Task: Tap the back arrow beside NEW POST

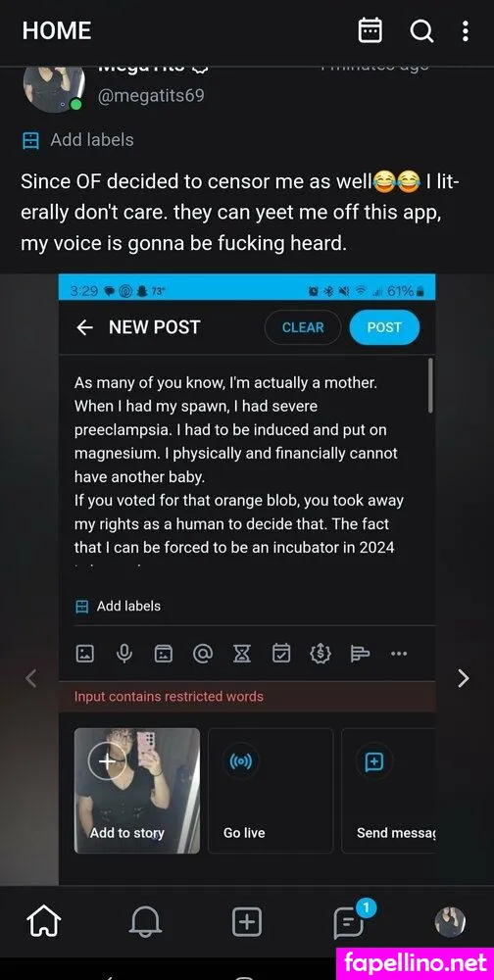Action: [x=84, y=327]
